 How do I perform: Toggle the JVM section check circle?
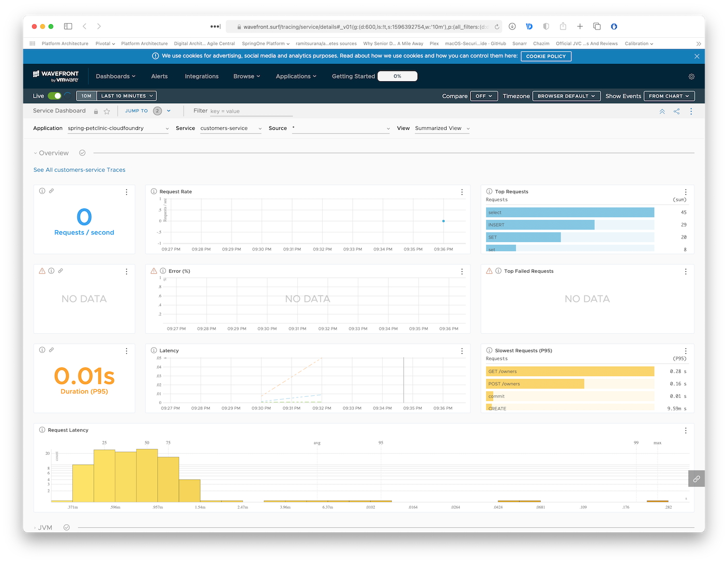[67, 527]
